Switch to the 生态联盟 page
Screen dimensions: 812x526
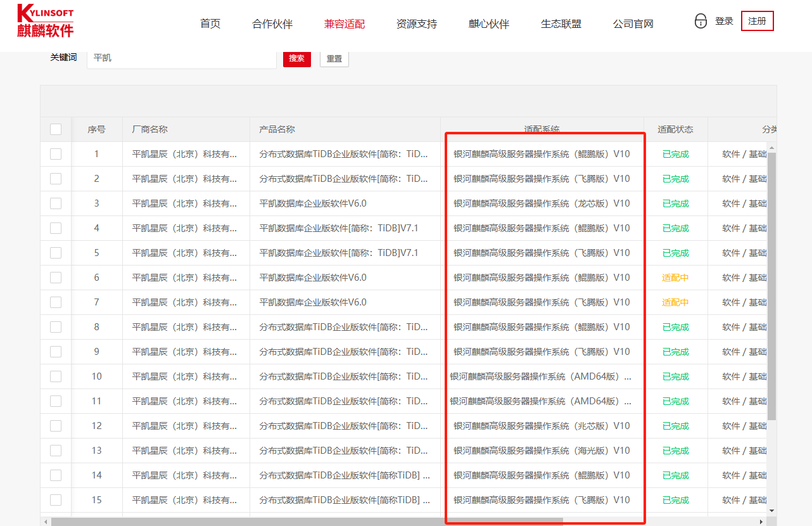pyautogui.click(x=561, y=24)
